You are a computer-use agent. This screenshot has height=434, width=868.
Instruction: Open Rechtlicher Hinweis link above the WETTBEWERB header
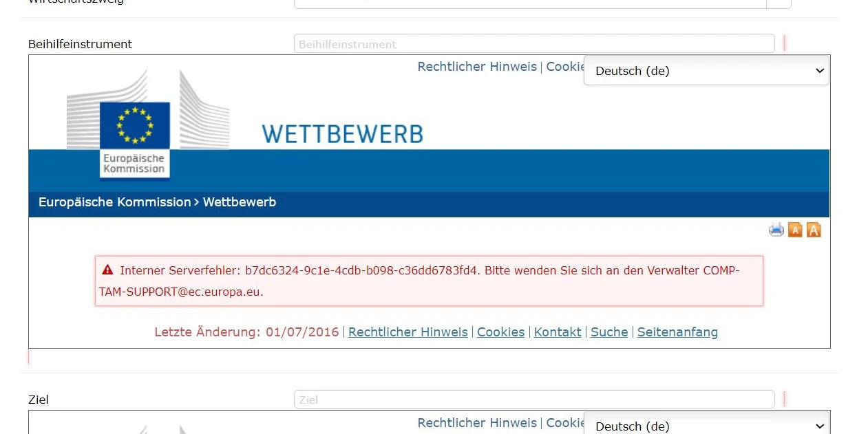[x=477, y=67]
